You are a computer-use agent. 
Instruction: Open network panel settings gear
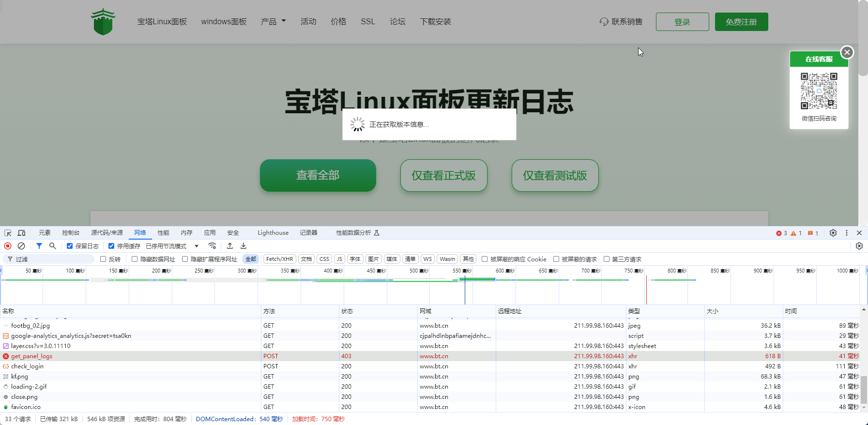(859, 246)
